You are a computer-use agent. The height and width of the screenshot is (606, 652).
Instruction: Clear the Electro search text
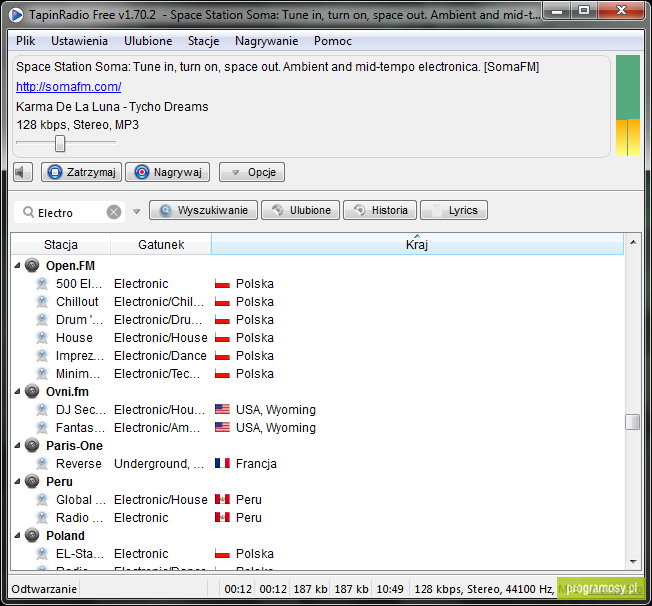pos(114,212)
